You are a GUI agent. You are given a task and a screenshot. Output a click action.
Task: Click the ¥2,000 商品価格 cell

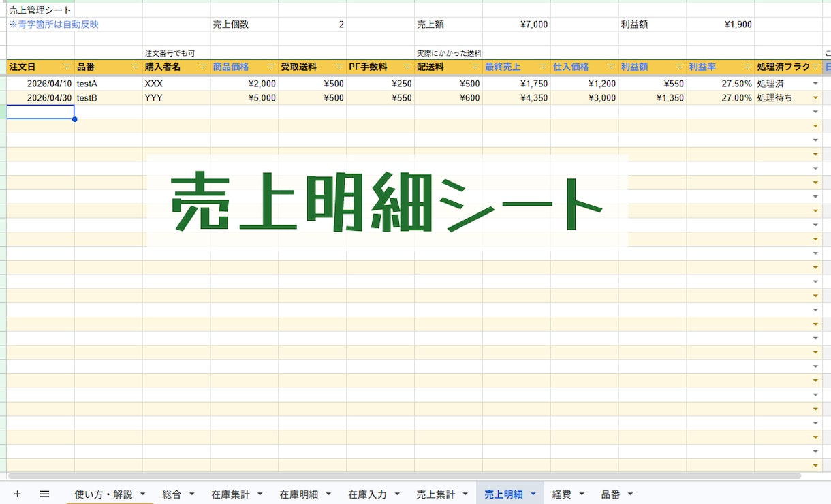point(245,84)
